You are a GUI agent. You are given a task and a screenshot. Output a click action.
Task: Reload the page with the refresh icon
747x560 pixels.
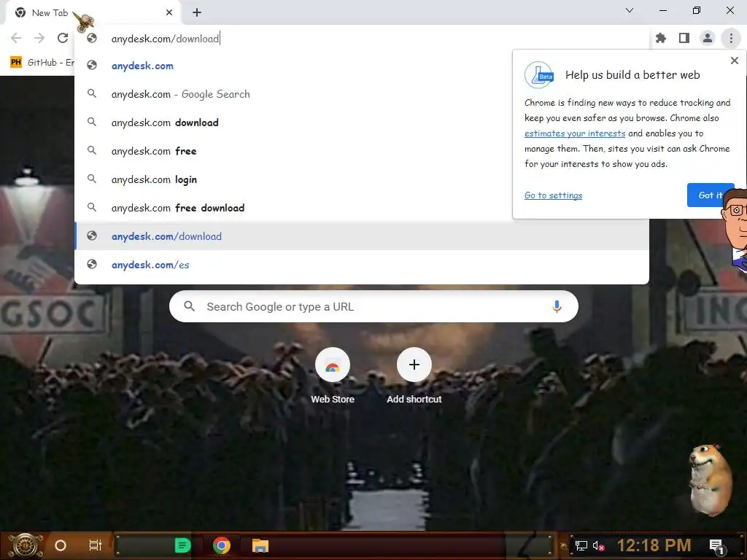click(x=63, y=38)
